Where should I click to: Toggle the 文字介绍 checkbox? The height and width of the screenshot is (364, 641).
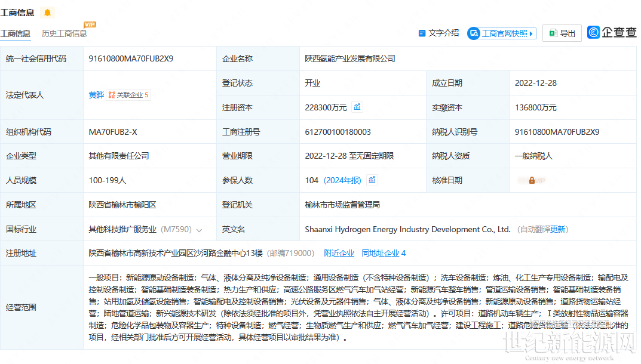click(422, 33)
